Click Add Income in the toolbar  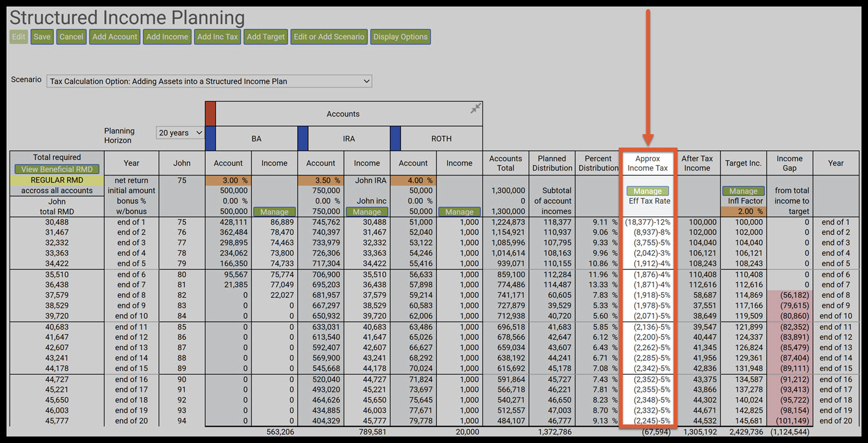pos(167,37)
